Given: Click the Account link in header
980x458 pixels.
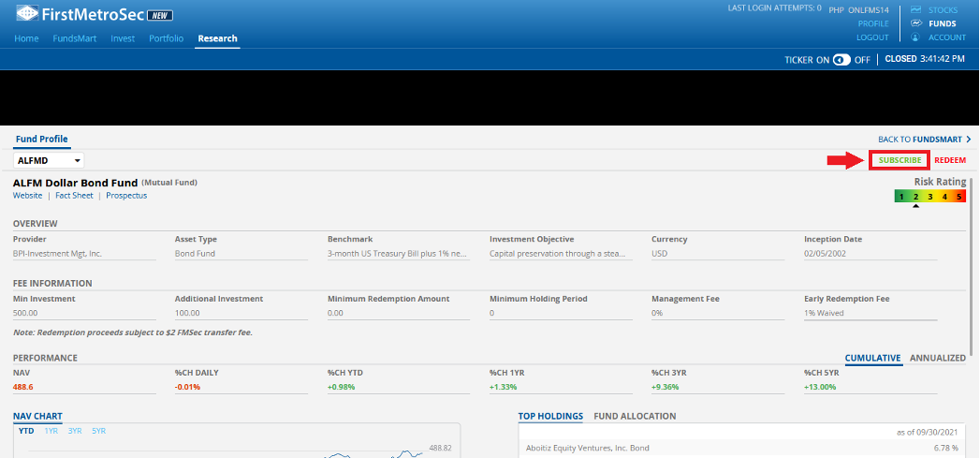Looking at the screenshot, I should coord(947,37).
